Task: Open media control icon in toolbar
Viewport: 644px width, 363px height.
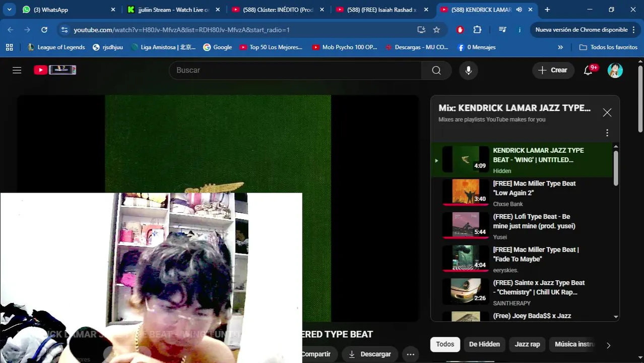Action: click(x=502, y=30)
